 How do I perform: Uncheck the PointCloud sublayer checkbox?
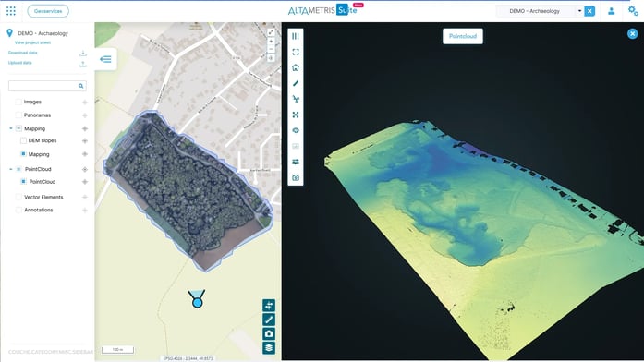tap(23, 181)
